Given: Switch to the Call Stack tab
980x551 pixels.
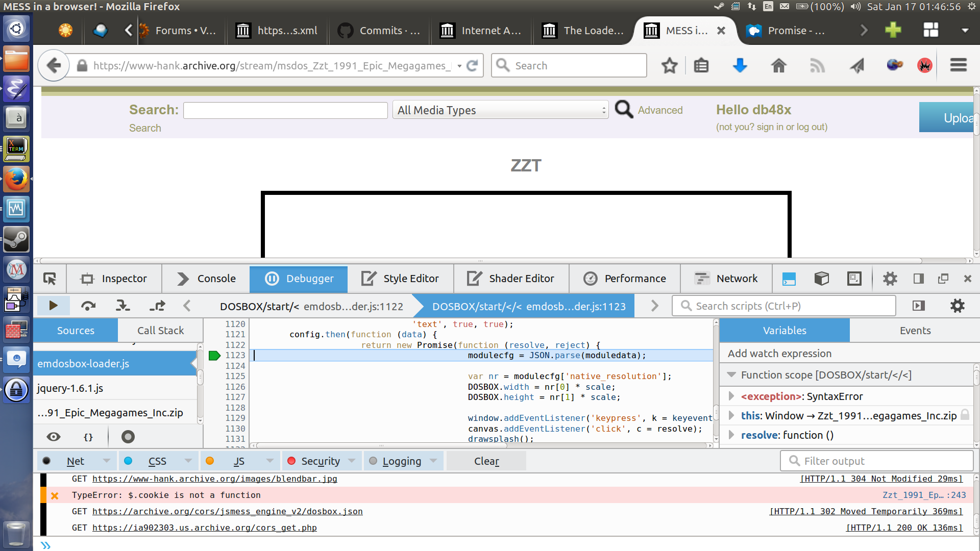Looking at the screenshot, I should 160,331.
